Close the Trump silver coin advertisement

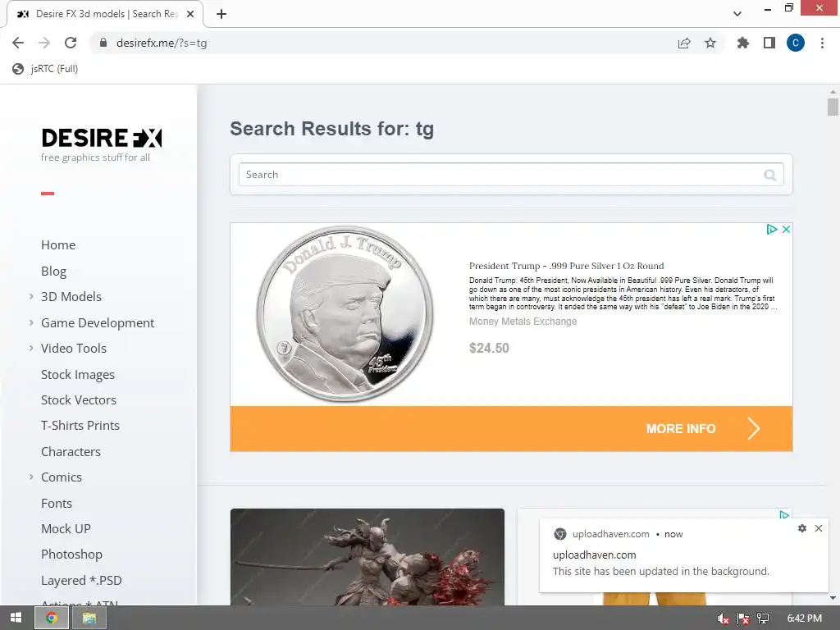786,230
